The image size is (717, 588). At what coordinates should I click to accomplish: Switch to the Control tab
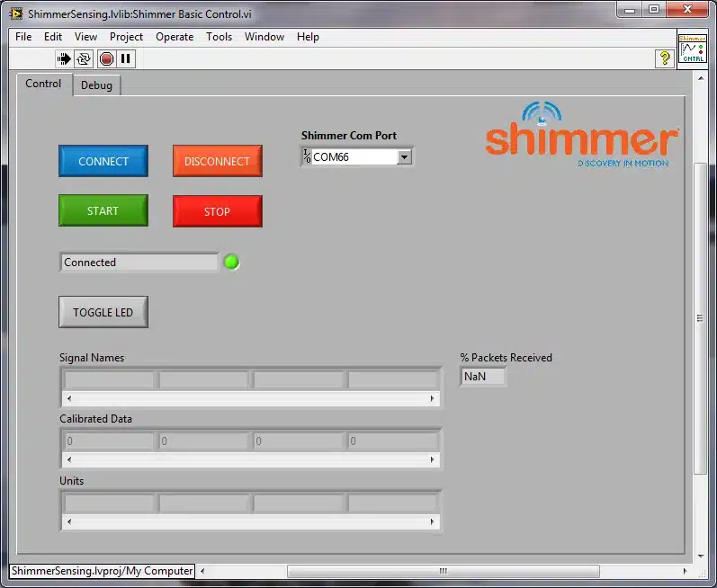43,84
